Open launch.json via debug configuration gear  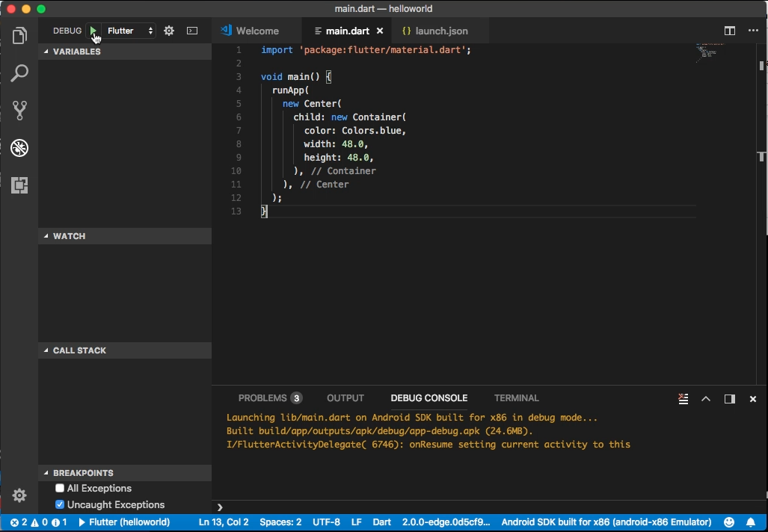tap(169, 31)
